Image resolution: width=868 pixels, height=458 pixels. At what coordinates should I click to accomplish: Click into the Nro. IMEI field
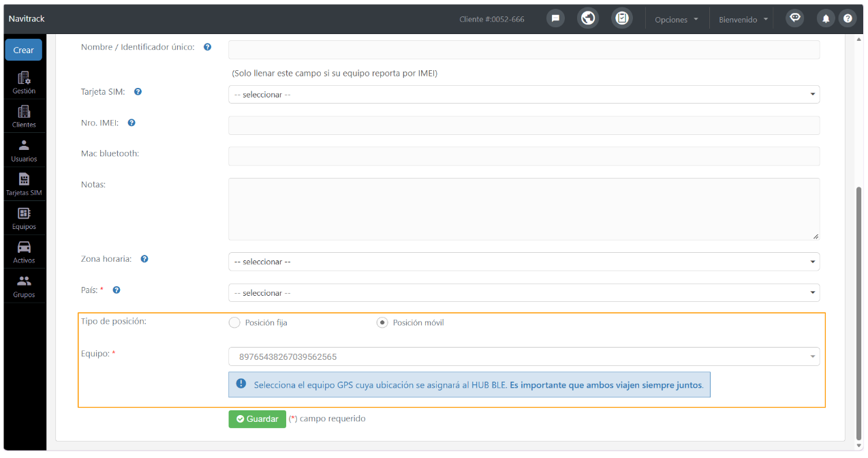(x=524, y=125)
